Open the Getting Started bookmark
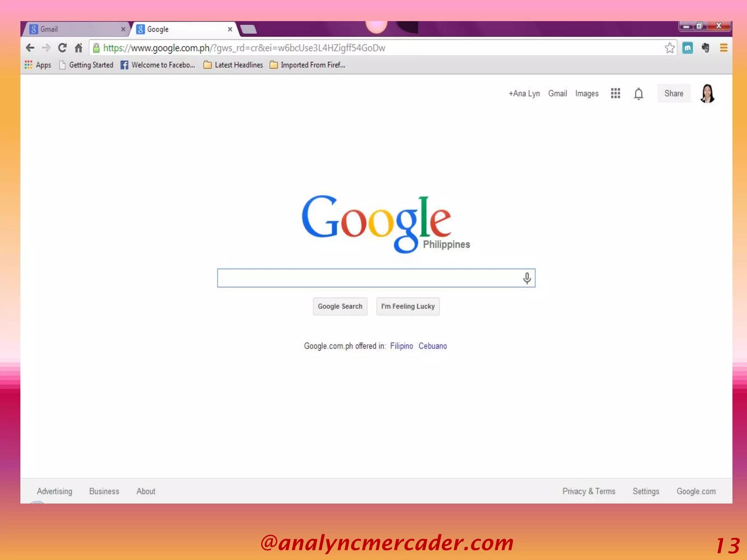The width and height of the screenshot is (747, 560). (86, 65)
